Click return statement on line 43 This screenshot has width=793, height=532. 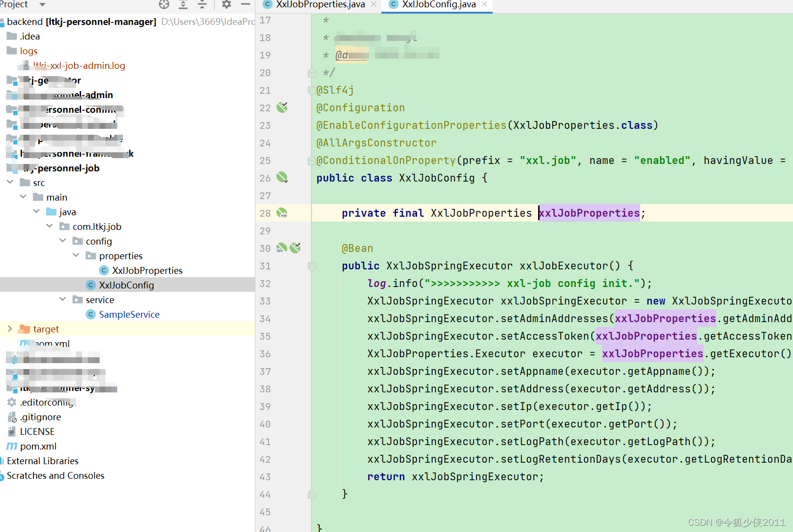click(x=455, y=476)
